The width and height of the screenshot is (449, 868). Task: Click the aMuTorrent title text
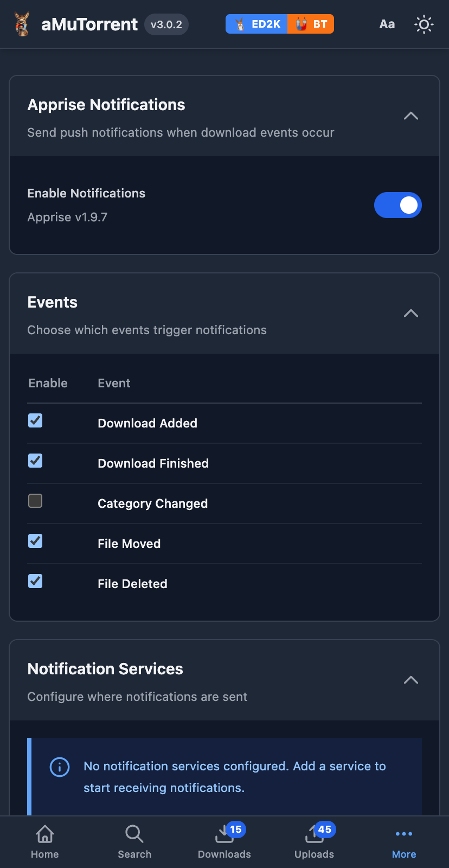pyautogui.click(x=89, y=24)
